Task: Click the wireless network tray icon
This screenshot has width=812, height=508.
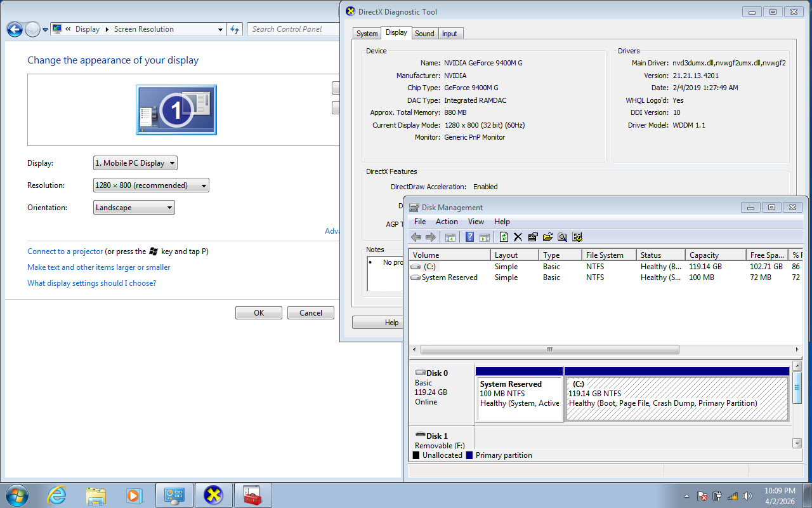Action: (733, 496)
